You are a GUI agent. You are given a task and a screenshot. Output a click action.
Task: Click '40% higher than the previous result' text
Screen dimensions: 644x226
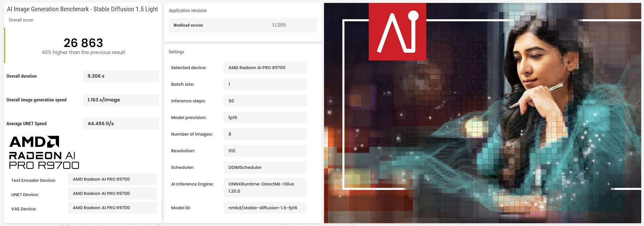click(x=83, y=52)
